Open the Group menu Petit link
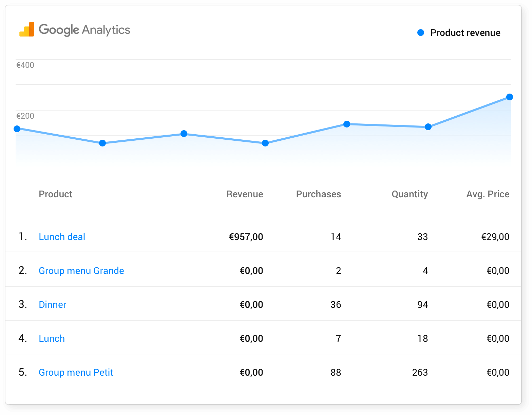 coord(76,372)
